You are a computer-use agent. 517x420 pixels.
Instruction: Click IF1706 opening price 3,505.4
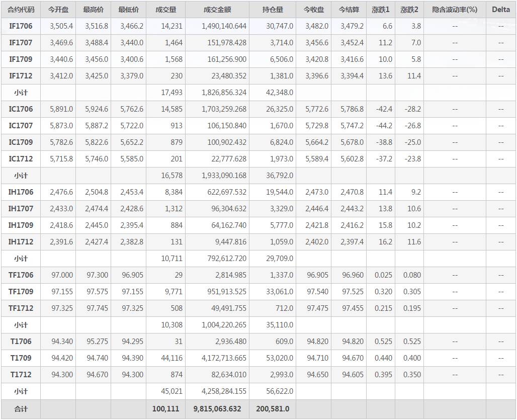[61, 26]
